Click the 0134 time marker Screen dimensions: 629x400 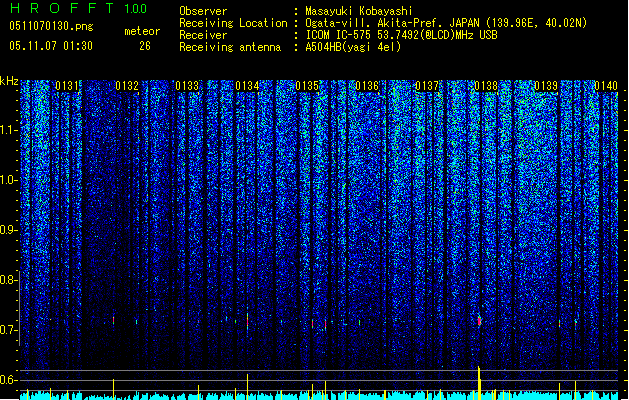[x=247, y=86]
